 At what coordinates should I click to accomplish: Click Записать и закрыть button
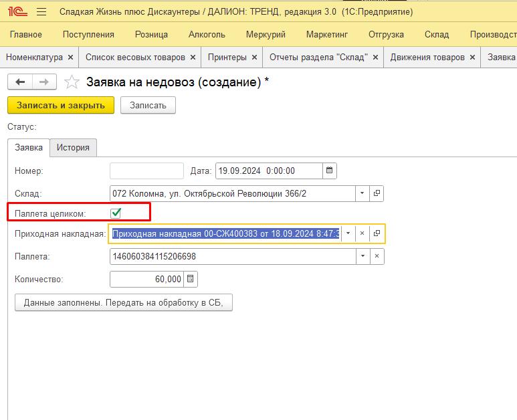pos(61,105)
